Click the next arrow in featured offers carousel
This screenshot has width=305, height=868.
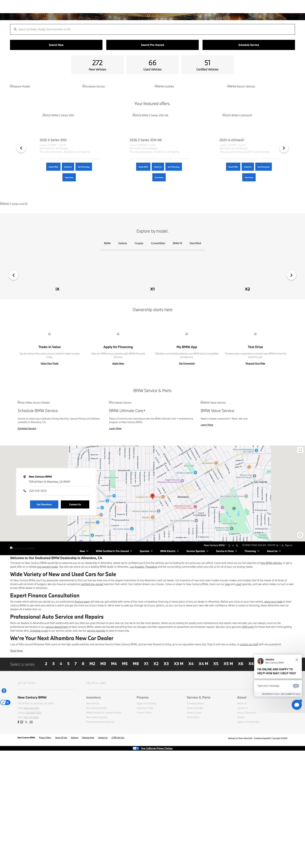pos(284,148)
